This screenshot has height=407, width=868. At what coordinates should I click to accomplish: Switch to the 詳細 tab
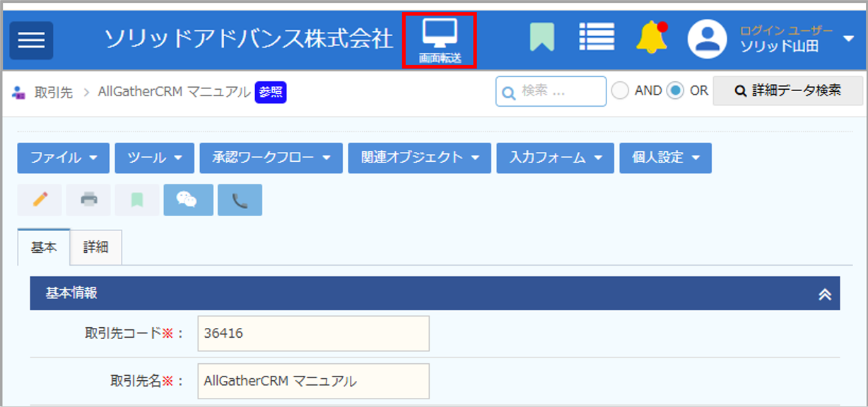96,247
